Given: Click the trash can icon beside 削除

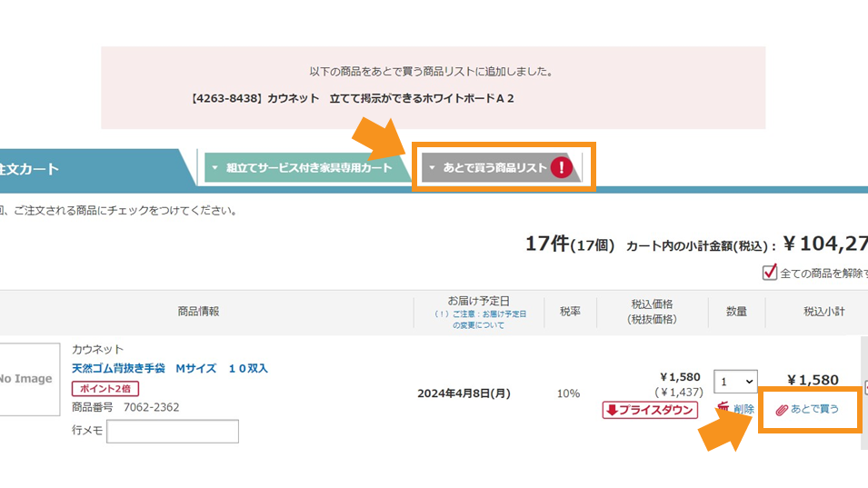Looking at the screenshot, I should tap(723, 409).
